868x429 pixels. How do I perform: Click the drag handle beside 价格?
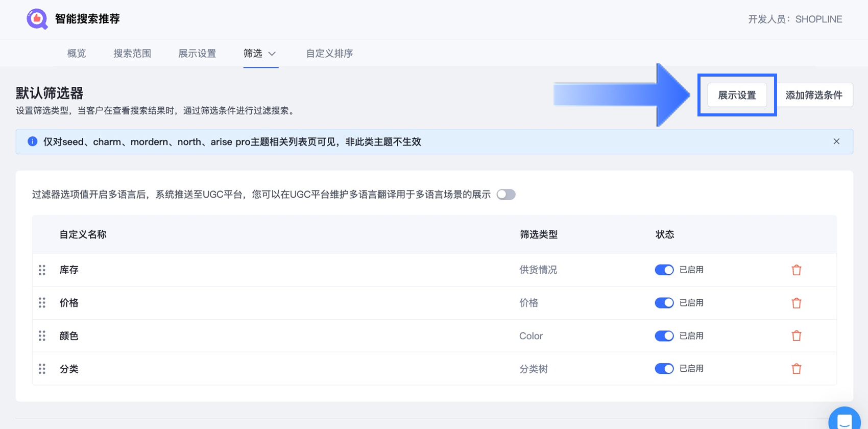tap(42, 303)
